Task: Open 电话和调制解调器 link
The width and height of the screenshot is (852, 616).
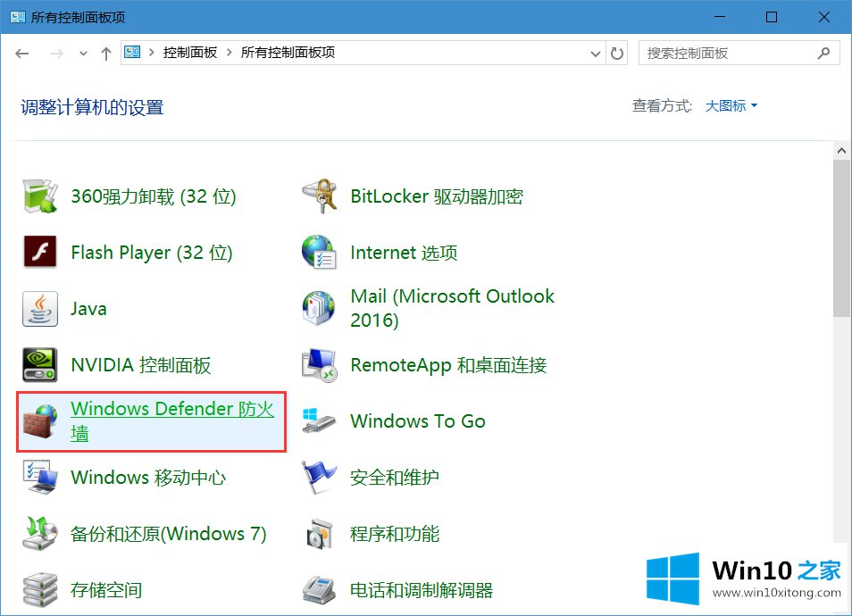Action: (422, 590)
